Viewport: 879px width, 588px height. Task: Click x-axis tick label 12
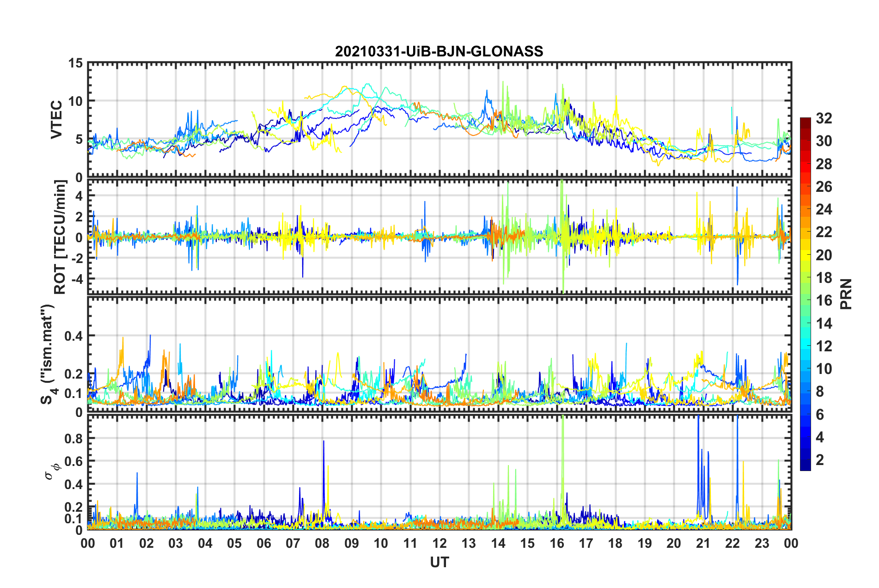click(439, 543)
